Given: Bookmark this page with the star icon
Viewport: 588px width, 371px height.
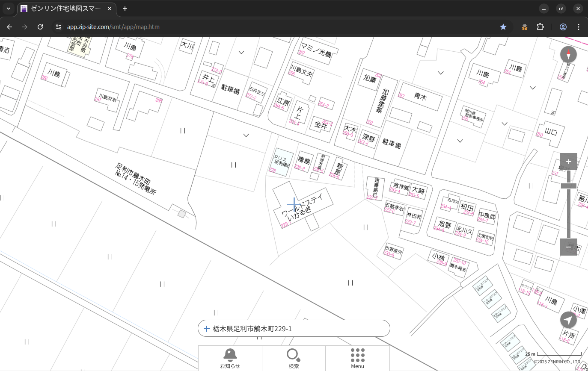Looking at the screenshot, I should (503, 27).
